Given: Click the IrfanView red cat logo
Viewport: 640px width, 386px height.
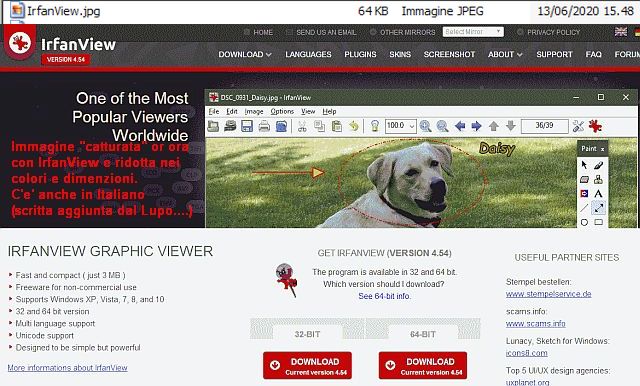Looking at the screenshot, I should (20, 42).
